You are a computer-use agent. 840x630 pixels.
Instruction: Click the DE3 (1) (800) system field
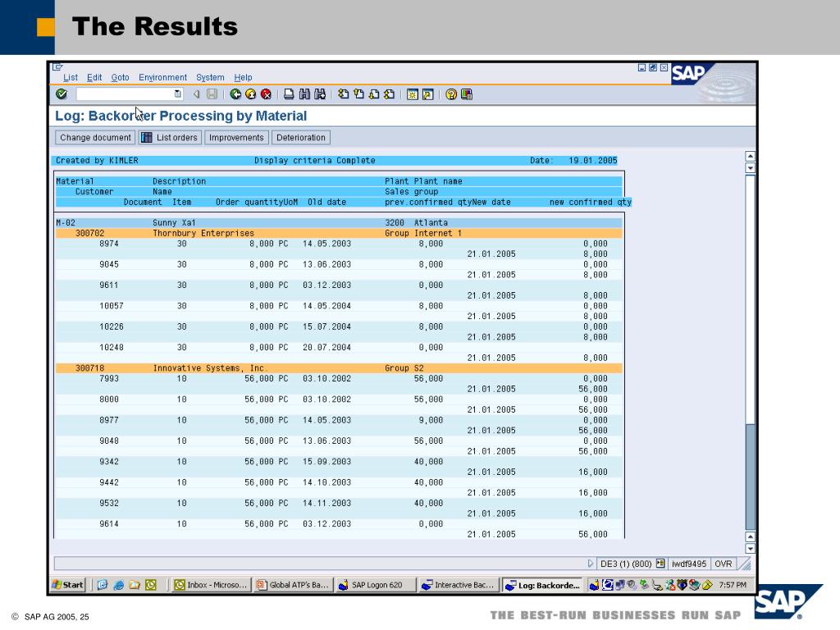coord(626,564)
